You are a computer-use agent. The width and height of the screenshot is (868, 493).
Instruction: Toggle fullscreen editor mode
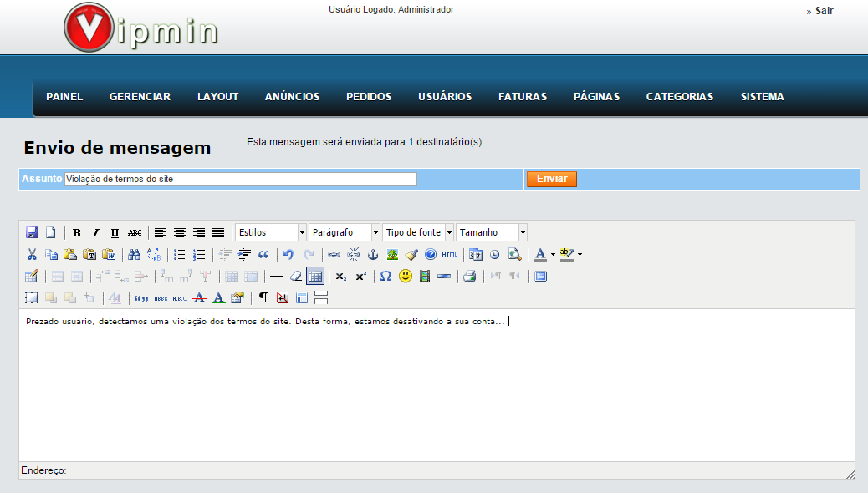tap(541, 276)
